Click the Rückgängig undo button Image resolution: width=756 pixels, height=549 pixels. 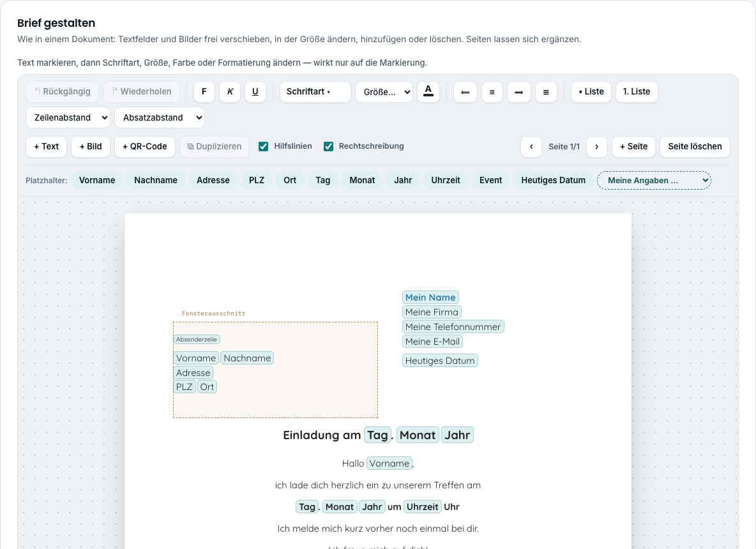pyautogui.click(x=62, y=91)
